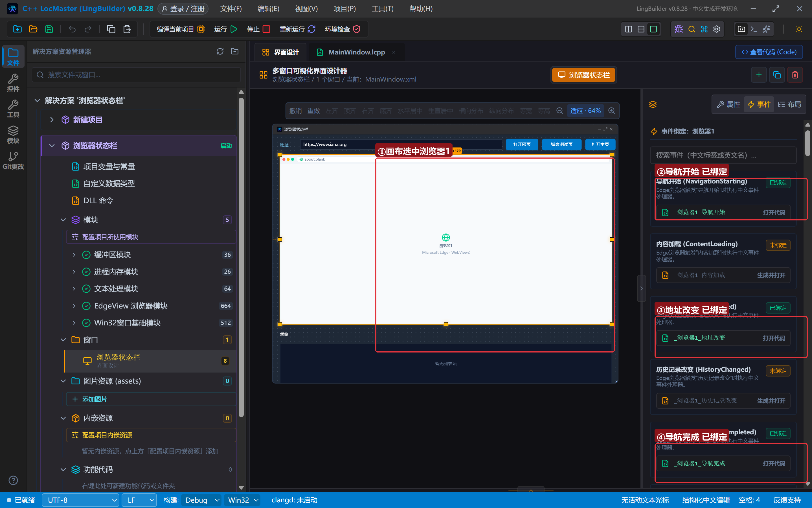
Task: Open the Win32 platform dropdown
Action: 242,500
